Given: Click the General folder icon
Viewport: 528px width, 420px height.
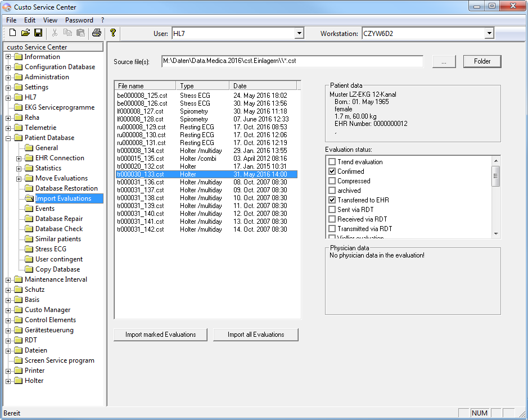Looking at the screenshot, I should (x=29, y=147).
